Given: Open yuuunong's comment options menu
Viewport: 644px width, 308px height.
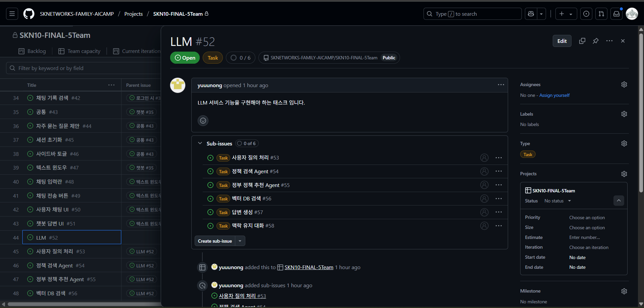Looking at the screenshot, I should pyautogui.click(x=501, y=85).
